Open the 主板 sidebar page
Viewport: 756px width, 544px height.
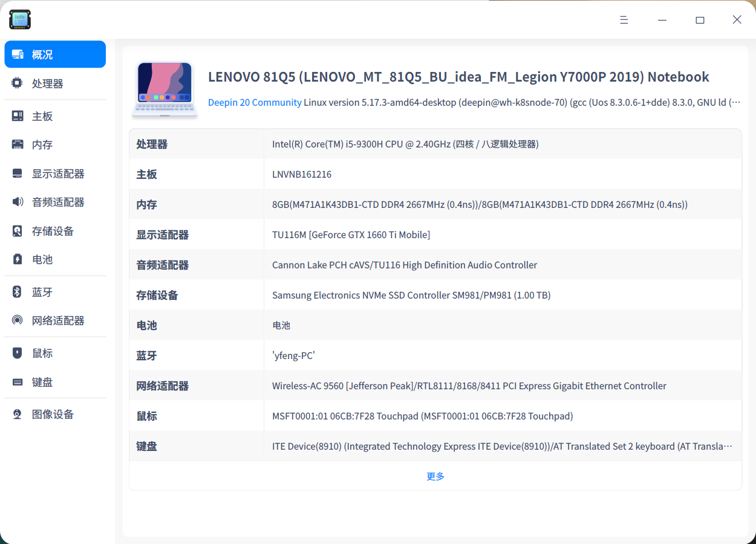point(55,116)
